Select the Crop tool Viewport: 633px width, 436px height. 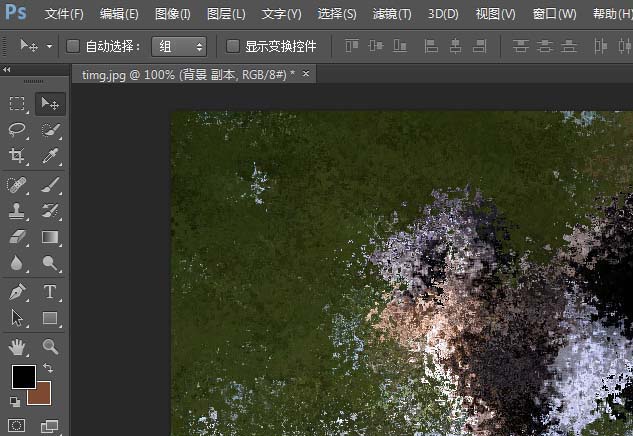17,155
